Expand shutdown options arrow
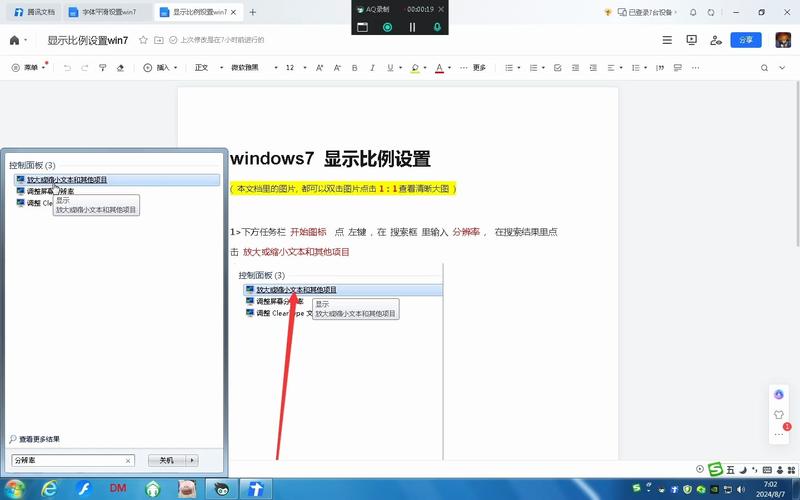Viewport: 800px width, 500px height. pyautogui.click(x=192, y=460)
